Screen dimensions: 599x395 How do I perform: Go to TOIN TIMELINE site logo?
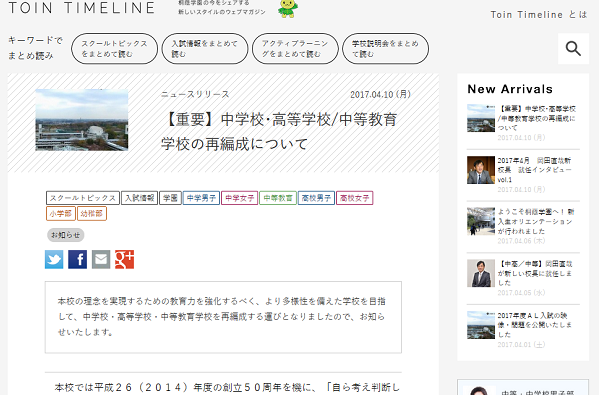point(82,8)
